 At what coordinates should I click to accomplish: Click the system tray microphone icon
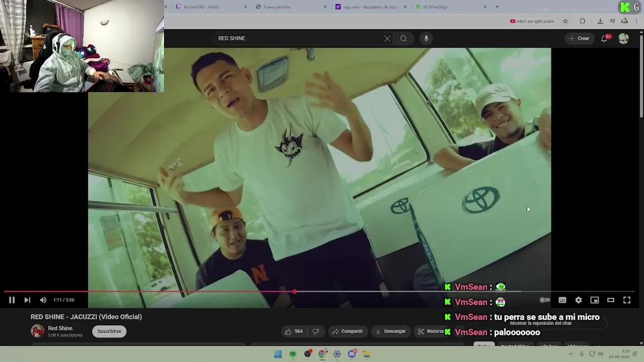[582, 354]
